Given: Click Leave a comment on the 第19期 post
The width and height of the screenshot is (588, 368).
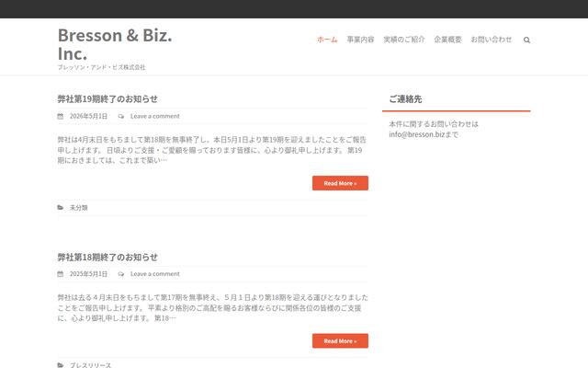Looking at the screenshot, I should [x=155, y=117].
